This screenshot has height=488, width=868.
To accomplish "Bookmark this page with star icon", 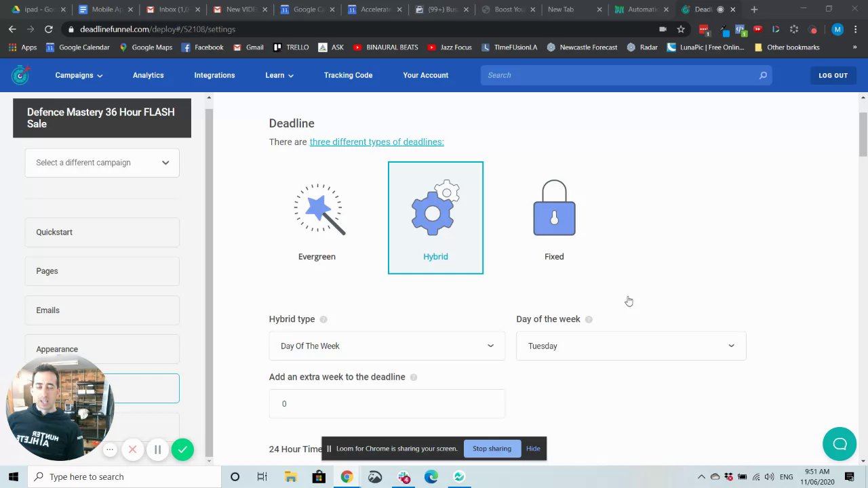I will [681, 29].
